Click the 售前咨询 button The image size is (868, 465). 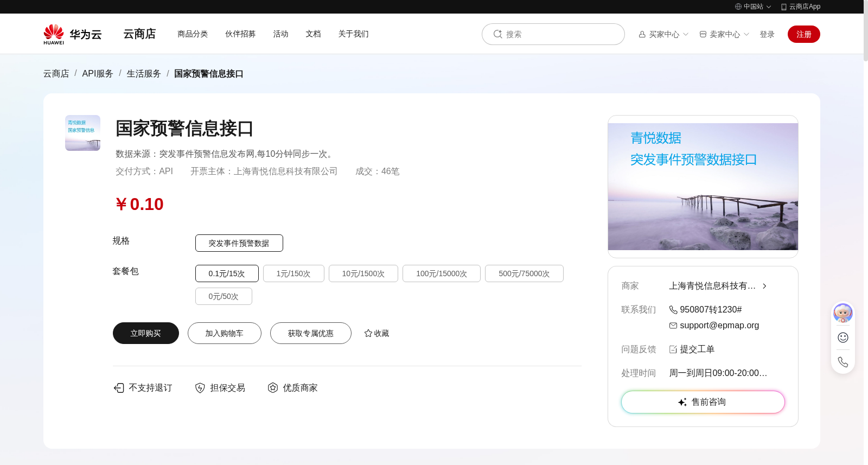tap(703, 402)
